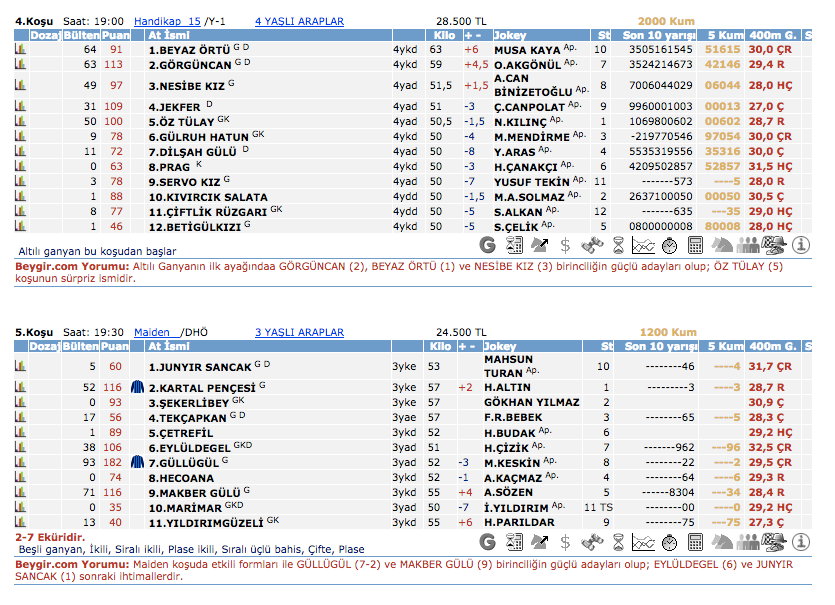The height and width of the screenshot is (605, 835).
Task: Click the dollar sign icon under race 5
Action: 566,542
